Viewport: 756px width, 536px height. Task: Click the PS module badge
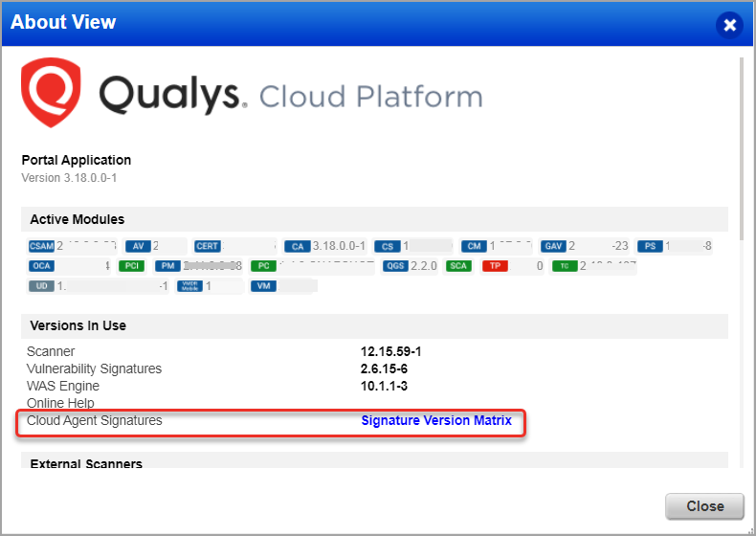tap(651, 246)
